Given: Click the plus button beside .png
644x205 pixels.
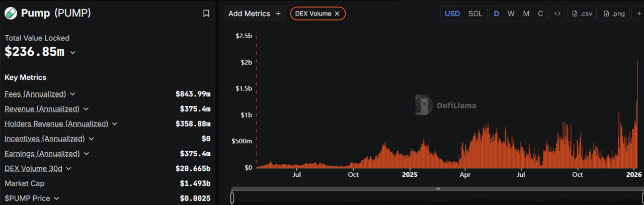Looking at the screenshot, I should (638, 14).
